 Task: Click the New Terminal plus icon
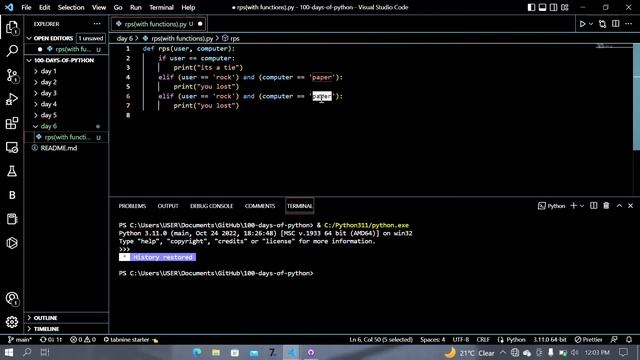(573, 206)
